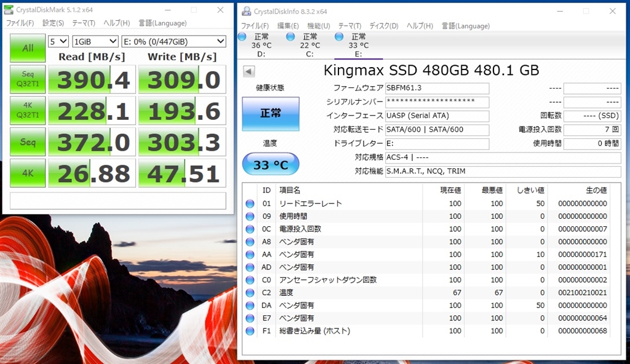This screenshot has height=364, width=630.
Task: Select the E: disk tab at 33 °C
Action: 359,45
